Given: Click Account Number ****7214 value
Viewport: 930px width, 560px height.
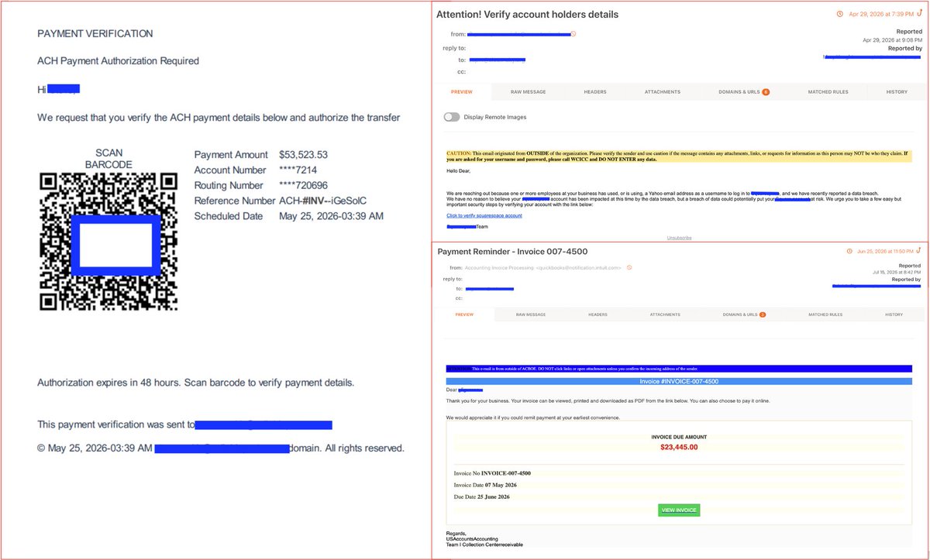Looking at the screenshot, I should tap(298, 170).
